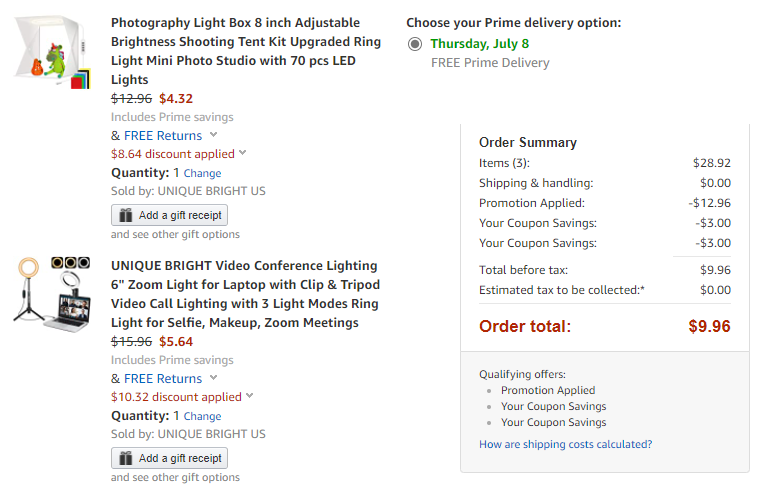Select Thursday, July 8 delivery radio button
The image size is (763, 487).
coord(415,44)
